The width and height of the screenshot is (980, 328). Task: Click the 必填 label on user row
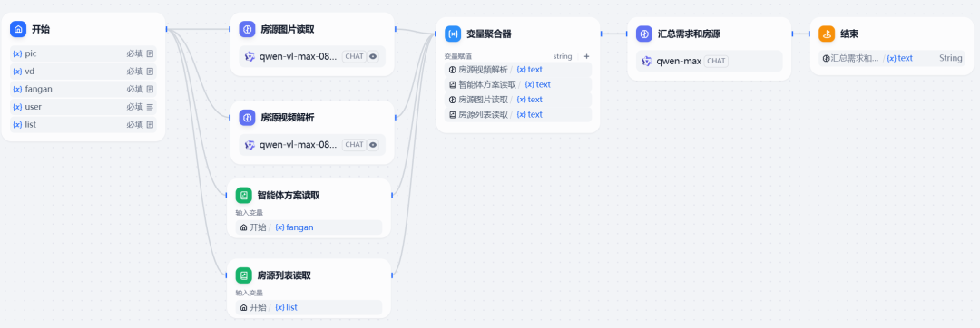pyautogui.click(x=135, y=107)
